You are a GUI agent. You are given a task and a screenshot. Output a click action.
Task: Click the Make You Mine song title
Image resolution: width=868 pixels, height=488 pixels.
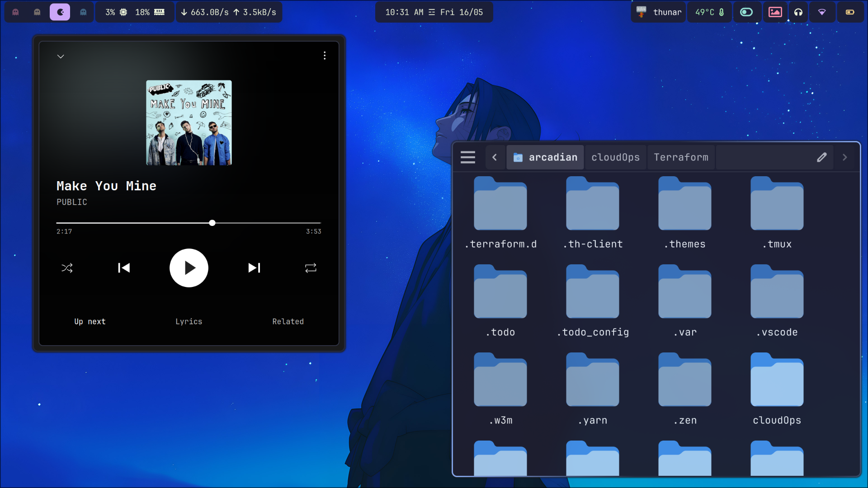tap(106, 186)
